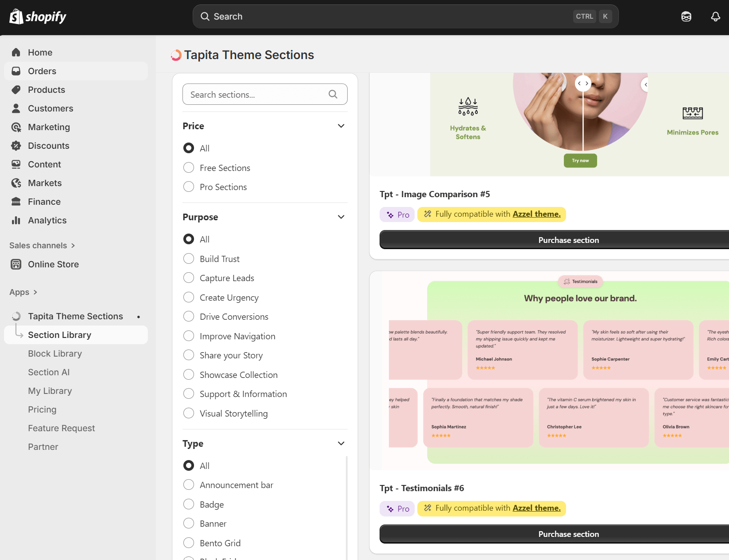Image resolution: width=729 pixels, height=560 pixels.
Task: Open the Pricing page
Action: [x=42, y=409]
